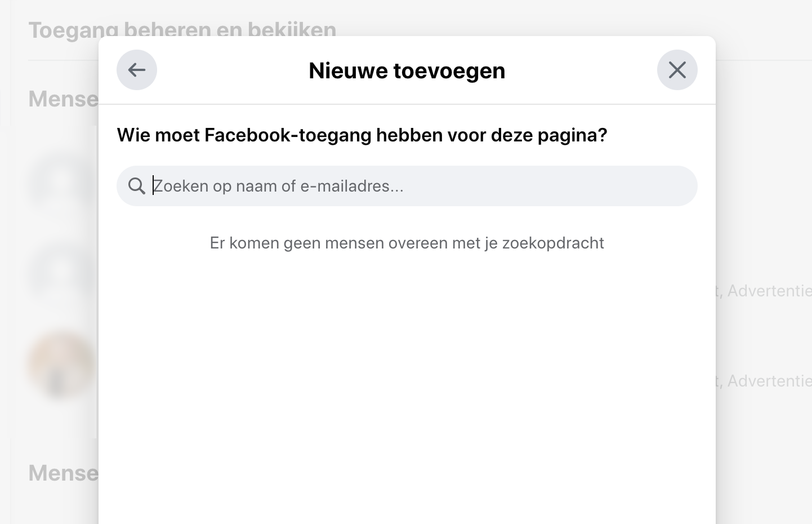Click the Er komen geen mensen overeen message
The image size is (812, 524).
tap(407, 243)
